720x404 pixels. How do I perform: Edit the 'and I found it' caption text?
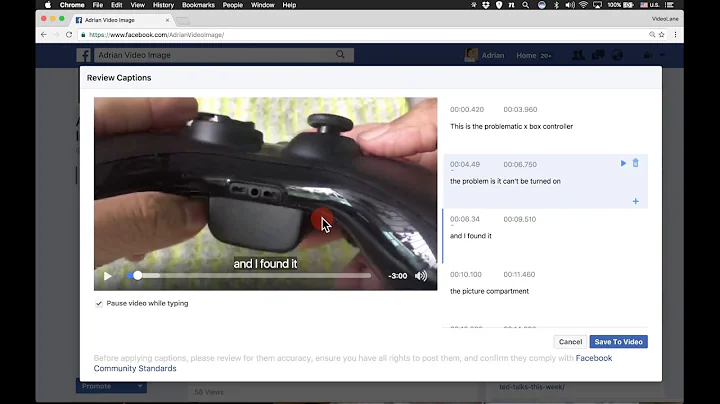point(471,236)
